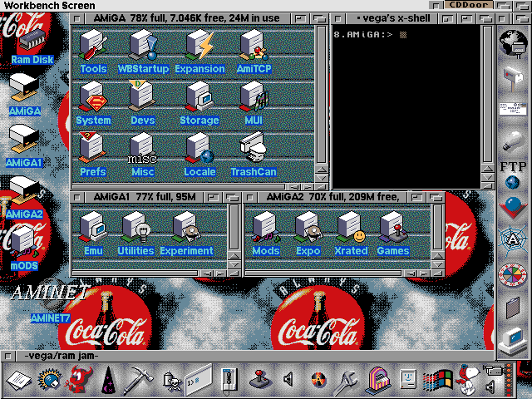The height and width of the screenshot is (399, 532).
Task: Click the FTP icon in right dock
Action: (x=513, y=175)
